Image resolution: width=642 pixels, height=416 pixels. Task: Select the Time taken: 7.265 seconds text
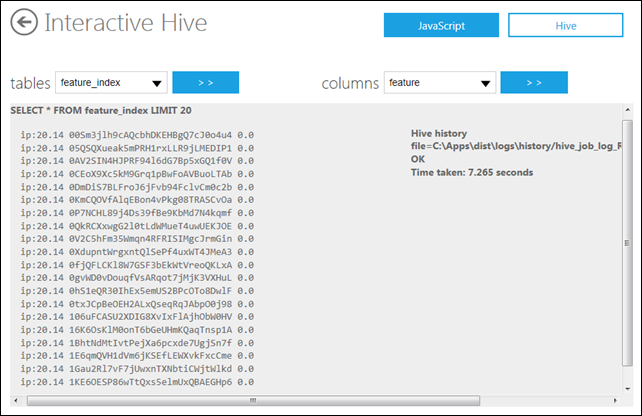click(472, 172)
